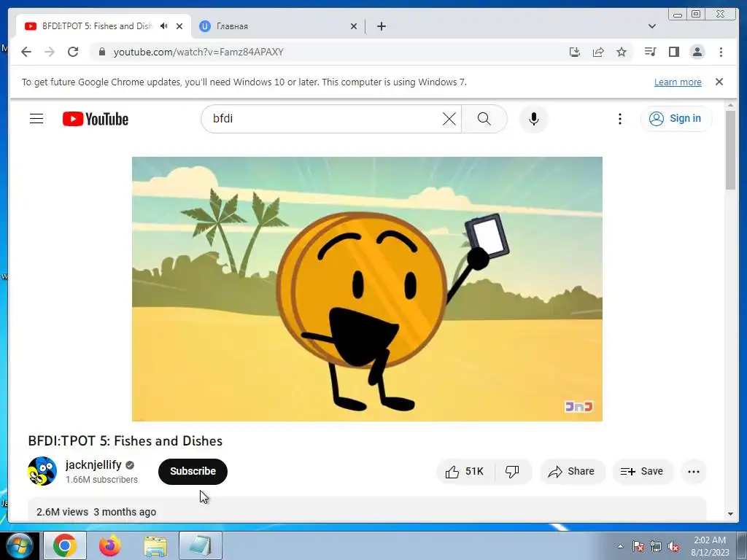Image resolution: width=747 pixels, height=560 pixels.
Task: Like the video with 51K likes
Action: pyautogui.click(x=465, y=472)
